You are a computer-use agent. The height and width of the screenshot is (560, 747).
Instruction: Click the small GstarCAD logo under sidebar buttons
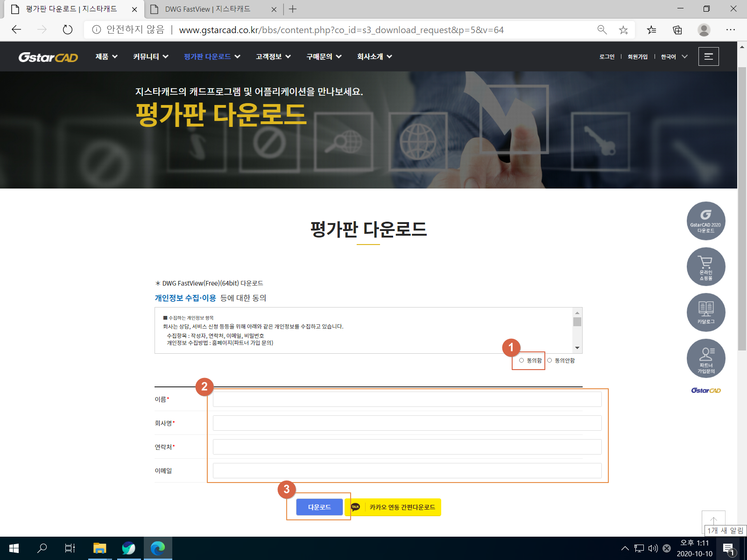pos(705,391)
